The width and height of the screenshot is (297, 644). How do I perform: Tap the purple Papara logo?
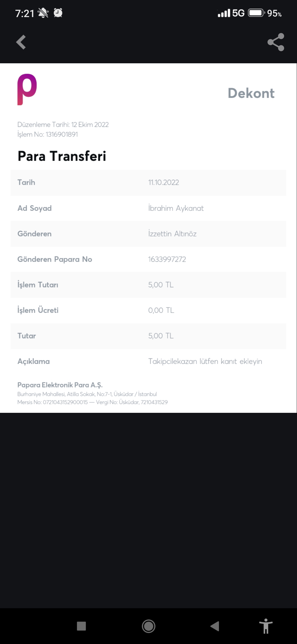[x=27, y=89]
